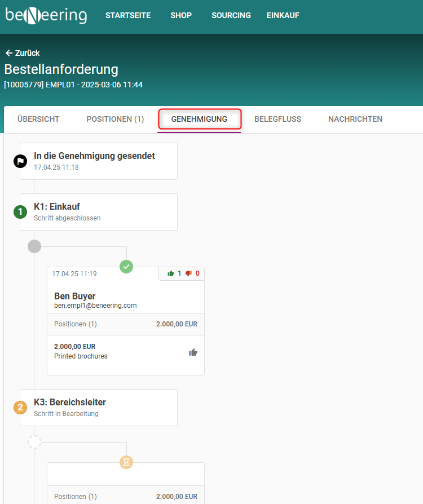Open the Belegfluss tab

277,119
